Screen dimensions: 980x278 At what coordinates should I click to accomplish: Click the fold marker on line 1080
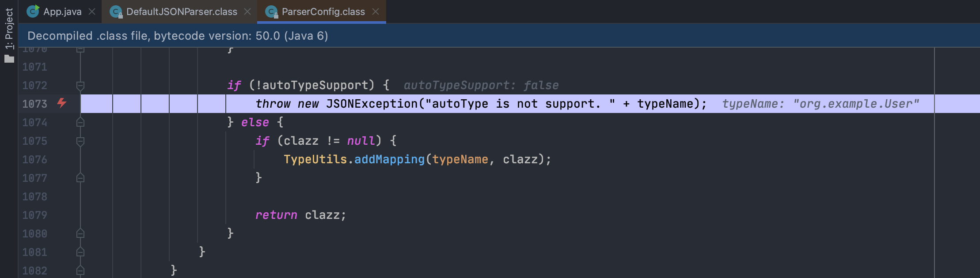click(x=80, y=233)
